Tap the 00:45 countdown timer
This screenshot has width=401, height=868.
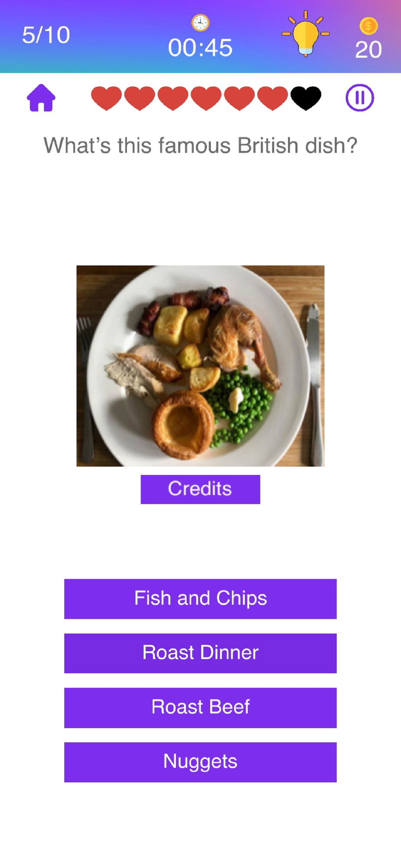click(x=200, y=47)
